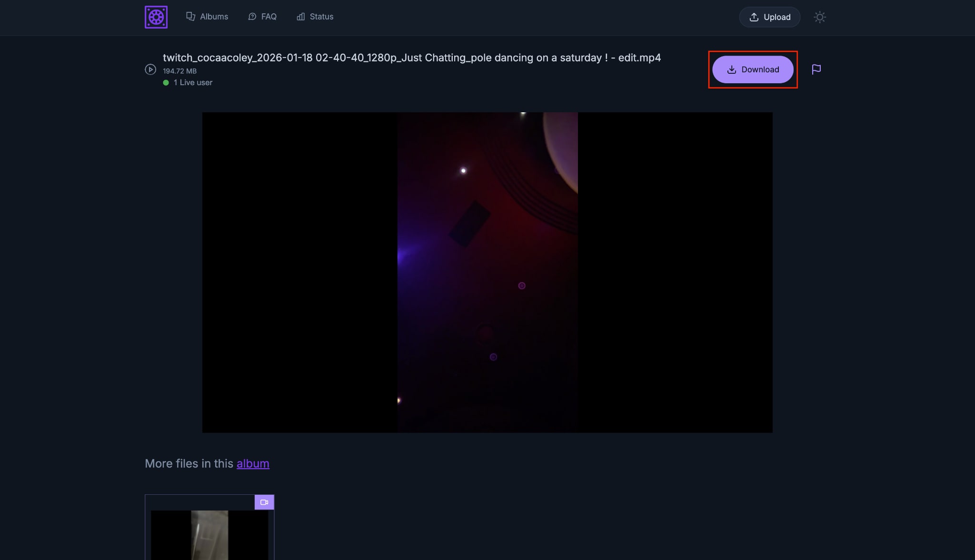Click the play circle icon beside the filename
Viewport: 975px width, 560px height.
click(x=150, y=69)
